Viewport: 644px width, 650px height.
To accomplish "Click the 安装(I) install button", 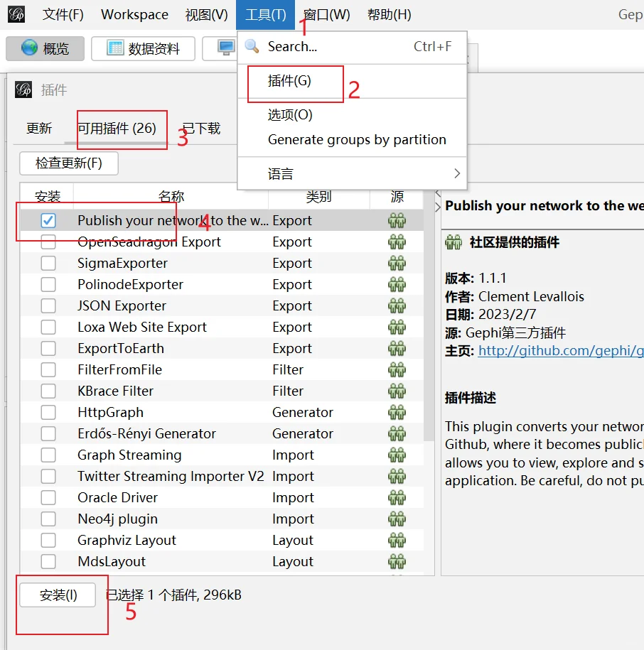I will tap(58, 595).
